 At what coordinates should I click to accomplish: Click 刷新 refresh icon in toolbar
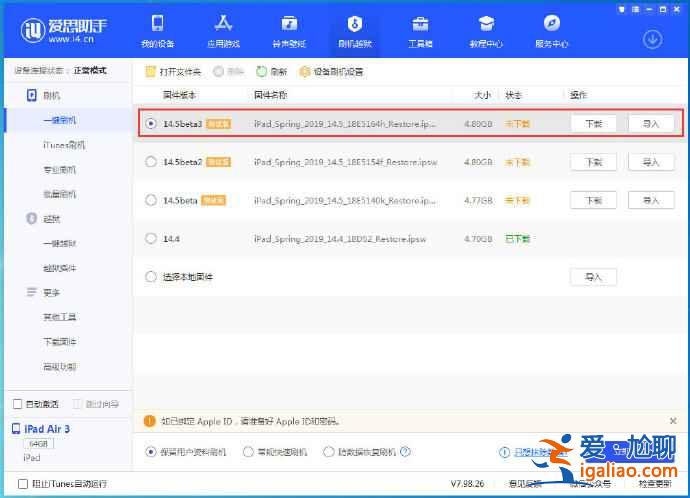[x=261, y=72]
